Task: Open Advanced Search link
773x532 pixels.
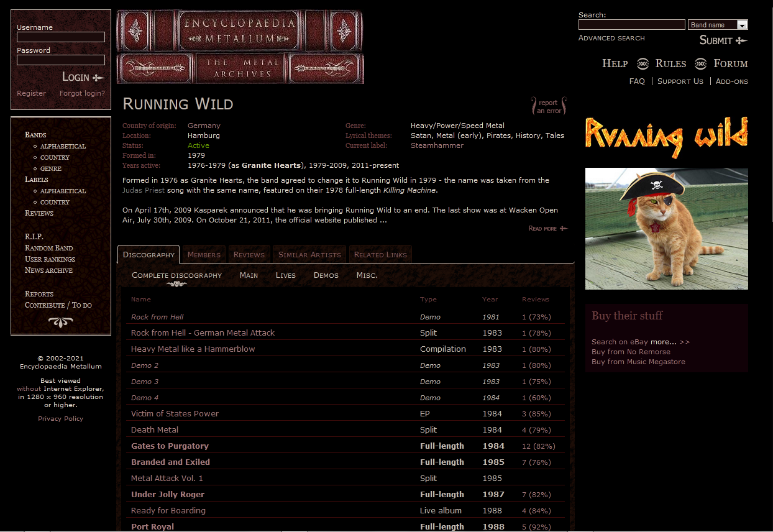Action: pos(611,38)
